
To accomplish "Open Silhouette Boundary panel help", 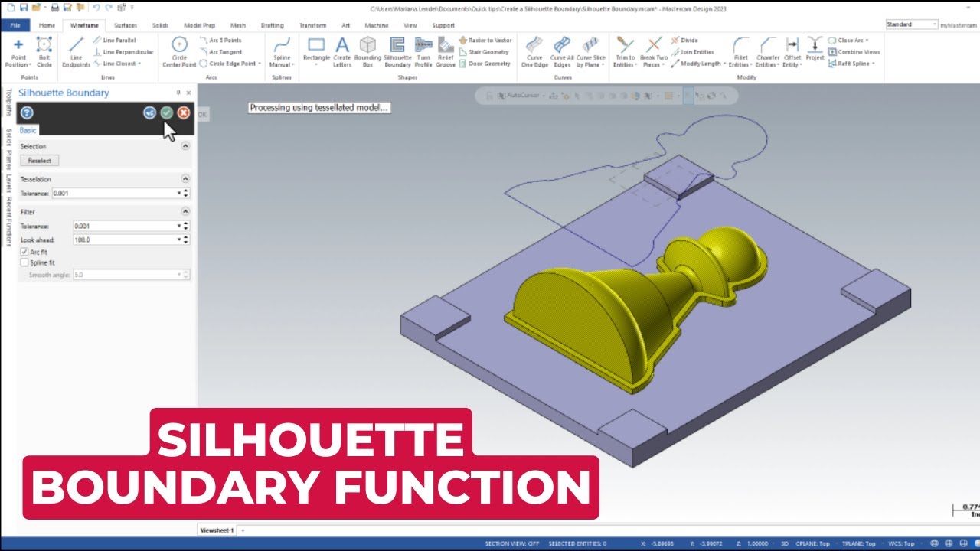I will (27, 112).
